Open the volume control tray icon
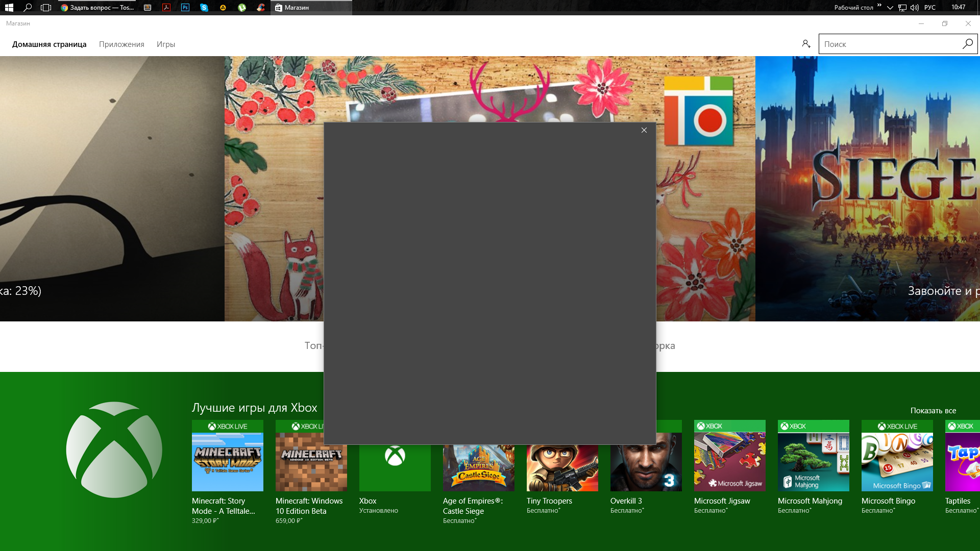The height and width of the screenshot is (551, 980). (914, 8)
